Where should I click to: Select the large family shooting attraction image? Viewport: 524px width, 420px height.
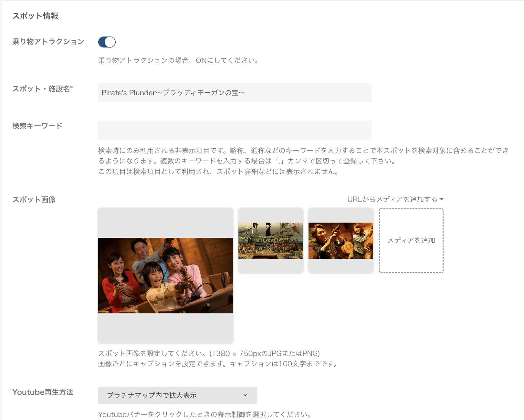coord(165,276)
